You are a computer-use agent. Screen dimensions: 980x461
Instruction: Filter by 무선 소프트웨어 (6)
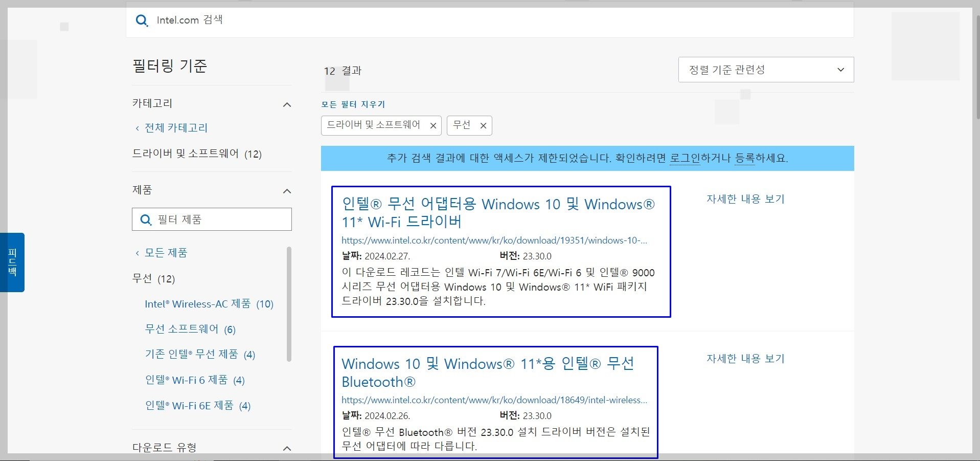pos(190,329)
